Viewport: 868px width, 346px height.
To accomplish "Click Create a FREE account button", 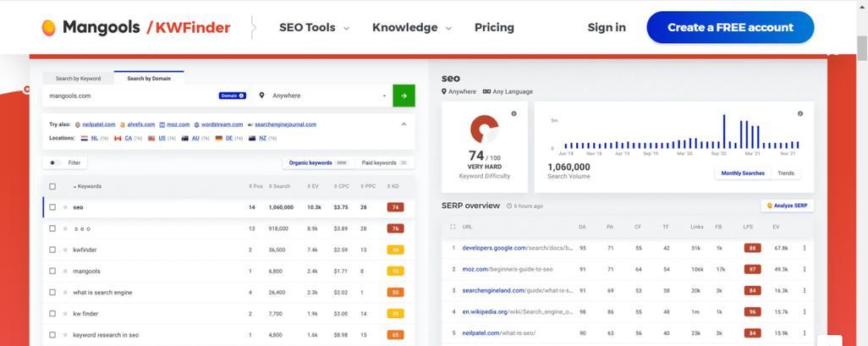I will pos(730,28).
